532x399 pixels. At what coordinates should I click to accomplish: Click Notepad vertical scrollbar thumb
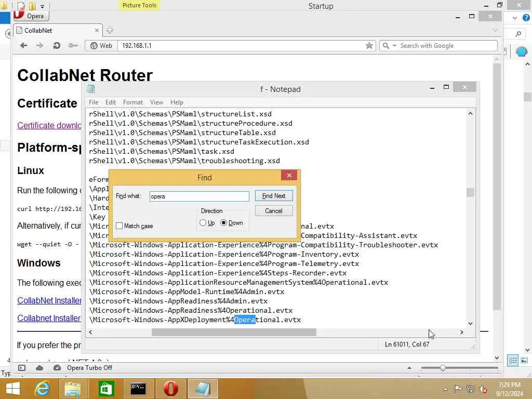pyautogui.click(x=470, y=192)
